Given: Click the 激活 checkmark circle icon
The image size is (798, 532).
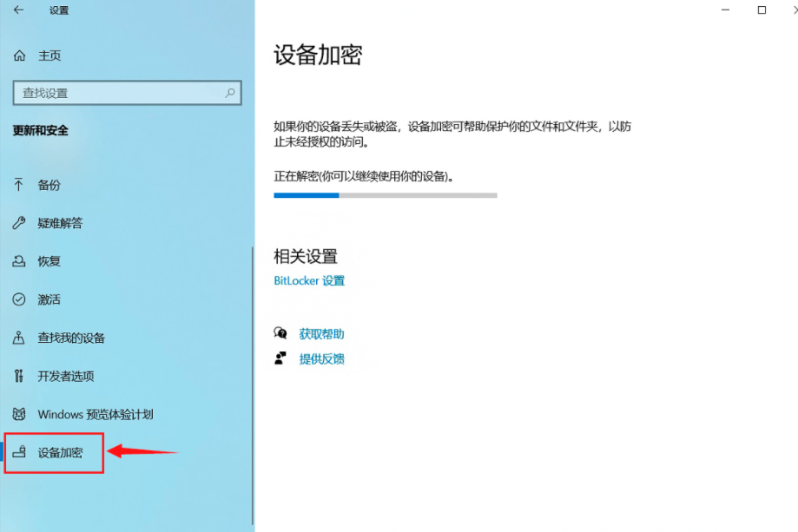Looking at the screenshot, I should coord(19,299).
